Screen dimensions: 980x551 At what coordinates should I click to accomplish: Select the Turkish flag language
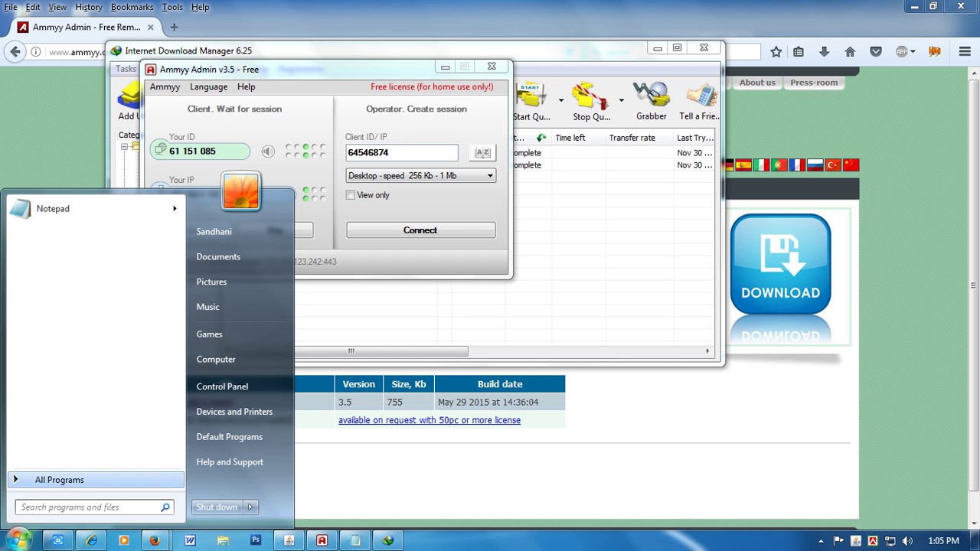[x=833, y=165]
